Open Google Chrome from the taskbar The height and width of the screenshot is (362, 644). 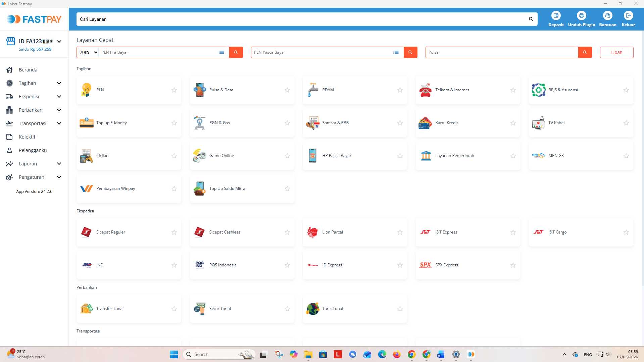point(411,354)
